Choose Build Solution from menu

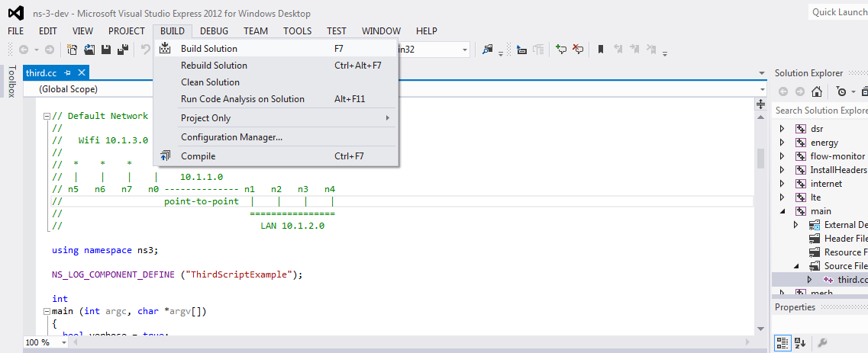tap(276, 49)
